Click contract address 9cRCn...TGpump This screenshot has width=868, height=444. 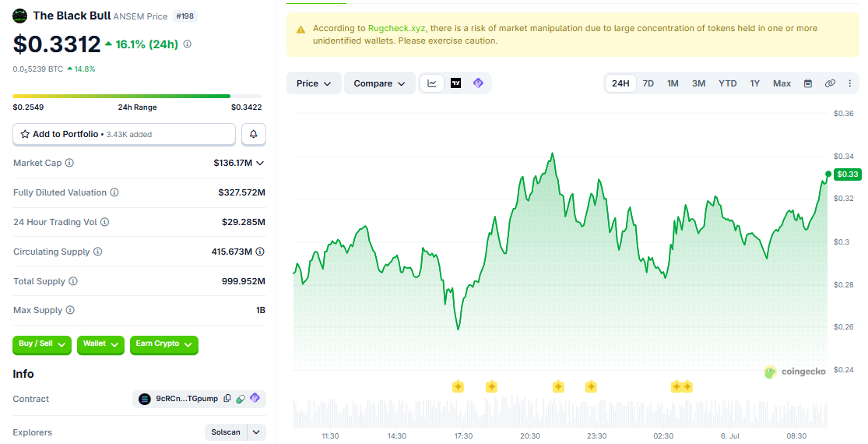click(187, 399)
